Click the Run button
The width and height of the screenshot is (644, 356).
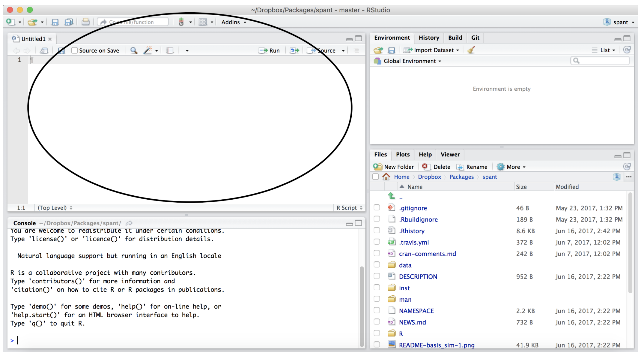tap(269, 50)
